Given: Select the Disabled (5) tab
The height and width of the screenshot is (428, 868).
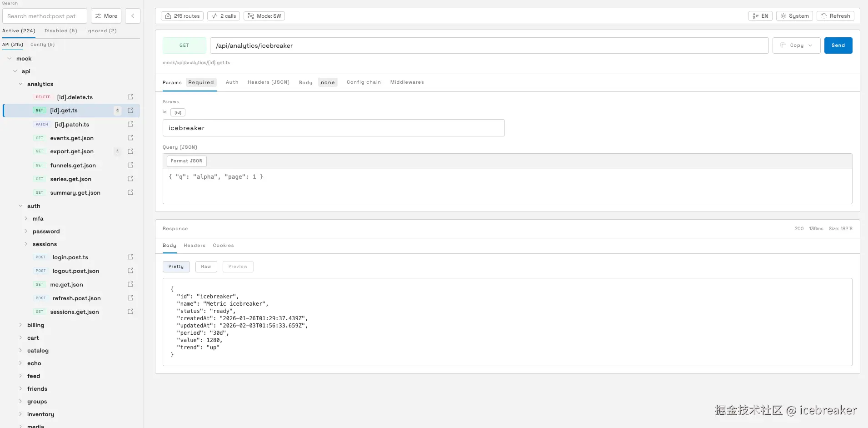Looking at the screenshot, I should click(x=61, y=31).
